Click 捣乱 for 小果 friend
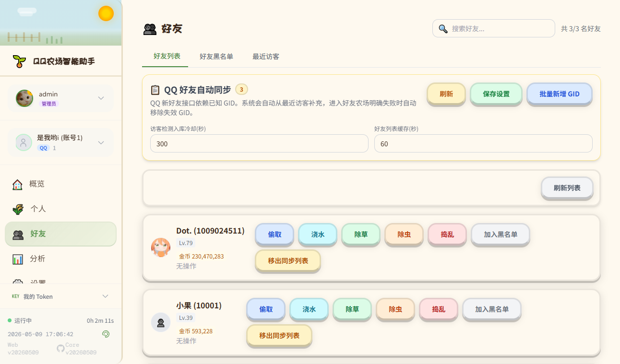 (x=439, y=309)
